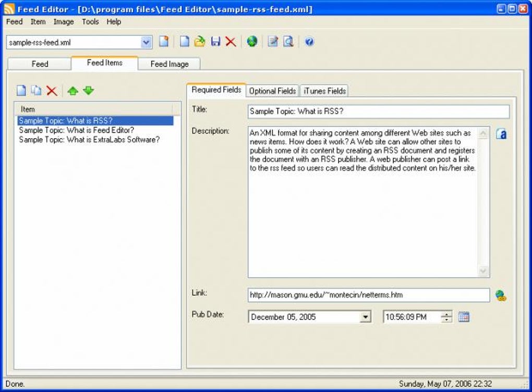
Task: Switch to the Optional Fields tab
Action: (272, 91)
